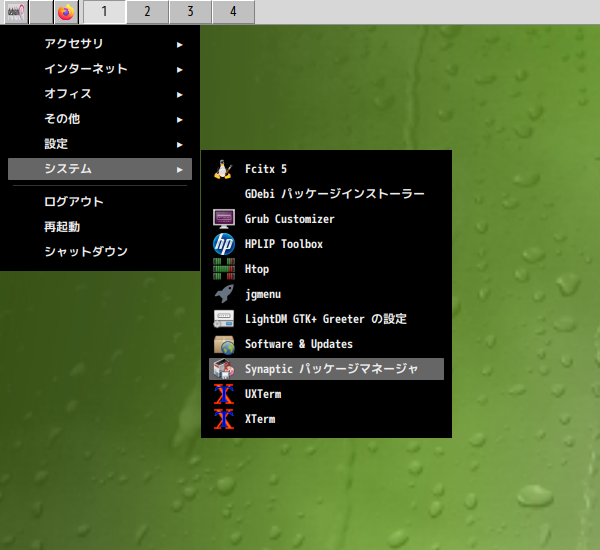The width and height of the screenshot is (600, 550).
Task: Open LightDM GTK+ Greeter の設定 label
Action: pyautogui.click(x=326, y=319)
